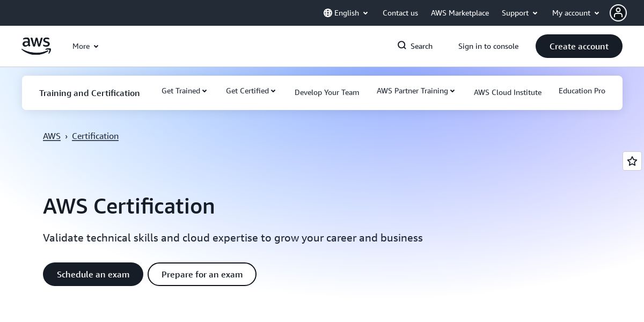Click the Search text label
This screenshot has height=322, width=644.
tap(421, 46)
